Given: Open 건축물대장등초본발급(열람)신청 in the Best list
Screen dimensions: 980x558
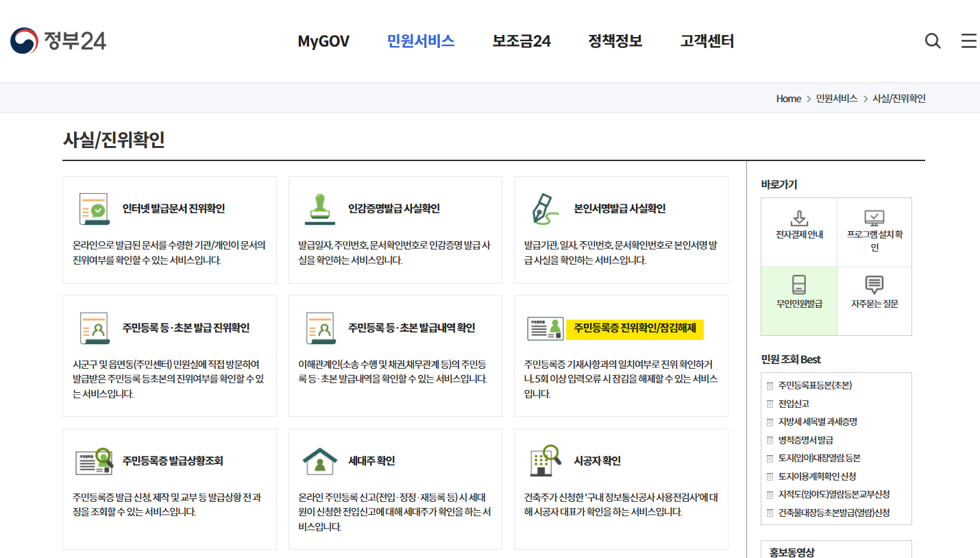Looking at the screenshot, I should point(834,513).
